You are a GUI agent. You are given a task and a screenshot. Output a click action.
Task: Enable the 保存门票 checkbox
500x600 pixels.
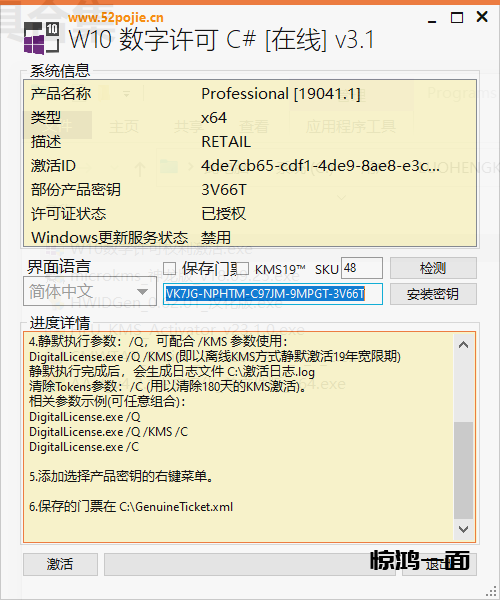[169, 269]
